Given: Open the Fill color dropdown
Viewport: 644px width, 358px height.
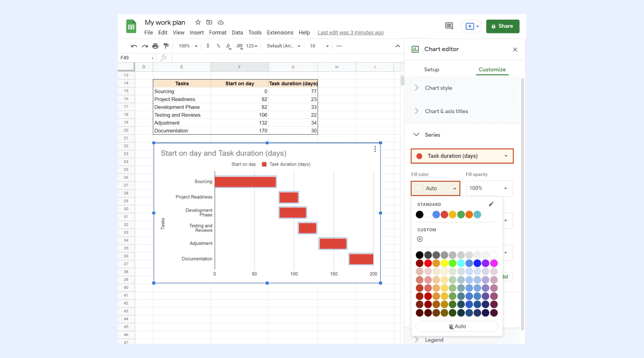Looking at the screenshot, I should 435,189.
